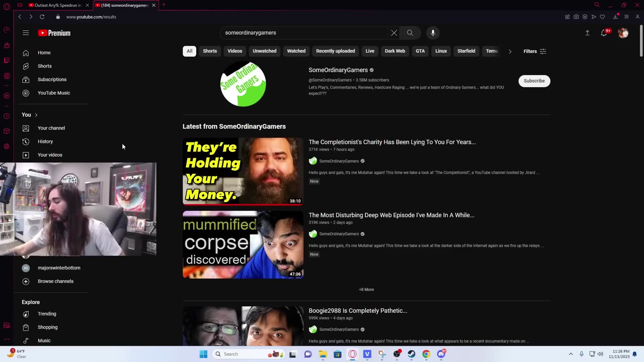Open the 'mummified corpse discovered' thumbnail

tap(243, 245)
